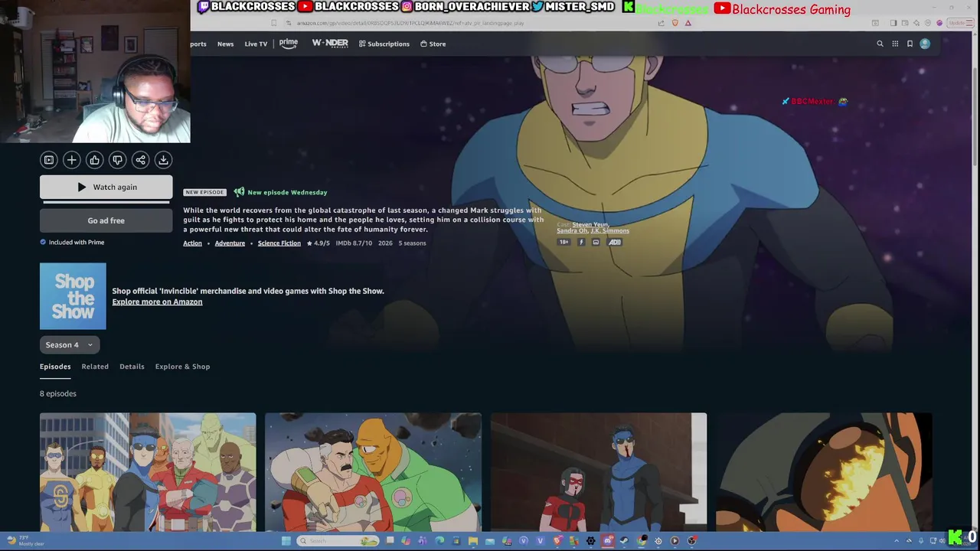
Task: Open the Store nav item
Action: coord(433,44)
